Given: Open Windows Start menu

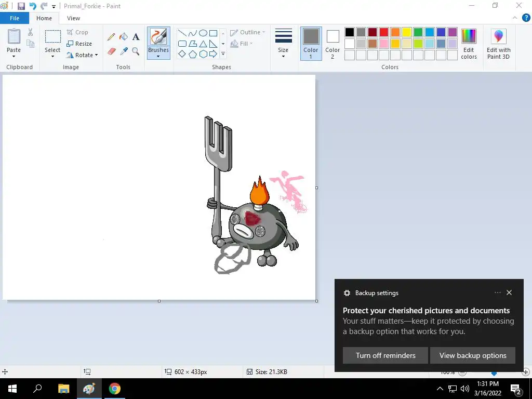Looking at the screenshot, I should tap(12, 389).
